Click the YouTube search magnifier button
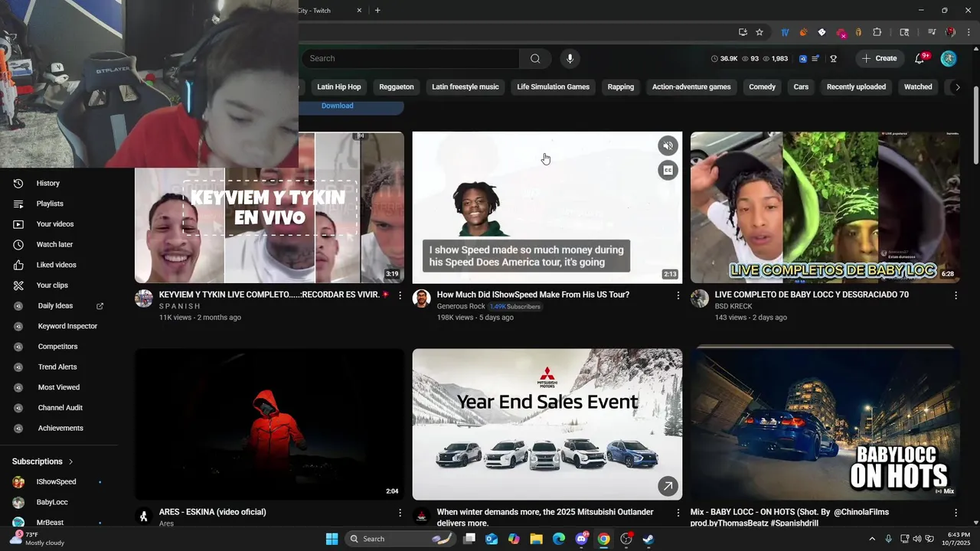Image resolution: width=980 pixels, height=551 pixels. point(535,58)
